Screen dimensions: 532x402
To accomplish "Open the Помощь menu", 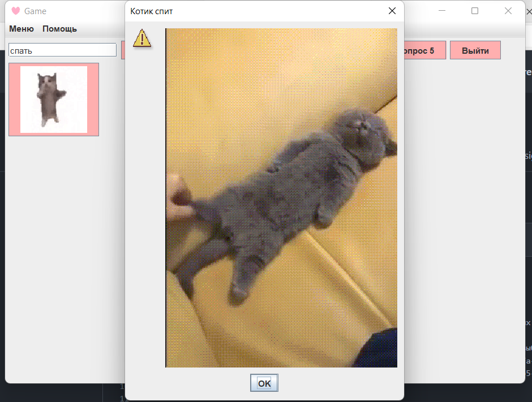I will 59,29.
